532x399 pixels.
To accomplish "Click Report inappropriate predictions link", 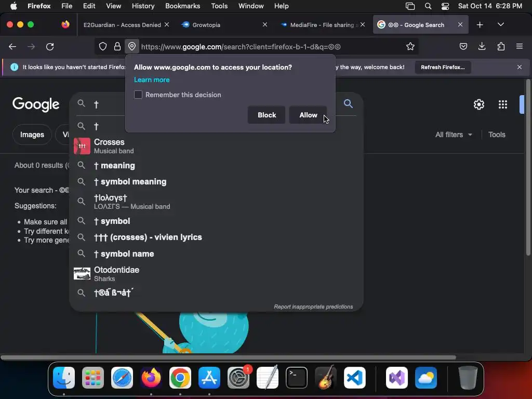I will pos(313,307).
